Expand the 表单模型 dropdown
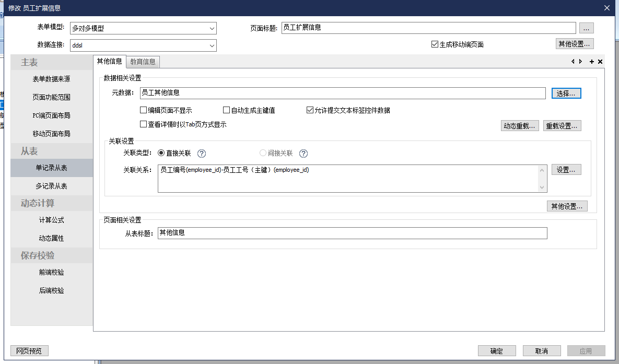Screen dimensions: 619x364 click(212, 28)
